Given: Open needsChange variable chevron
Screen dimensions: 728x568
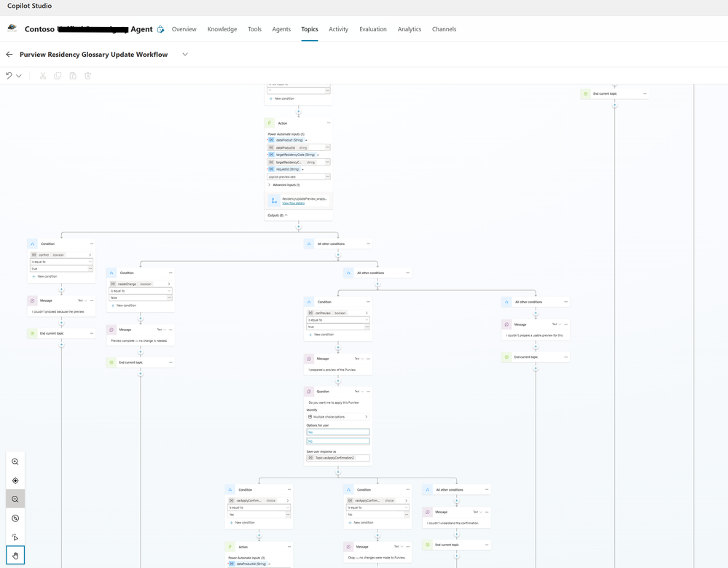Looking at the screenshot, I should (169, 284).
